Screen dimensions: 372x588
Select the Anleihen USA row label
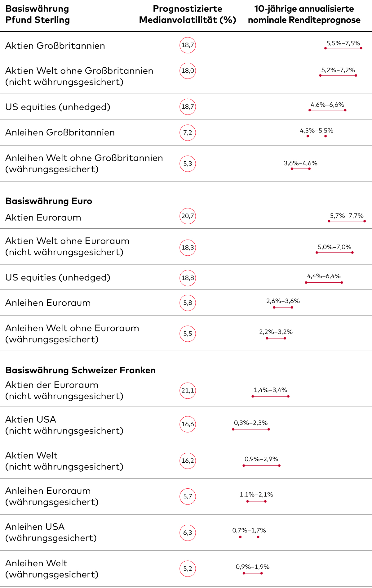(51, 532)
